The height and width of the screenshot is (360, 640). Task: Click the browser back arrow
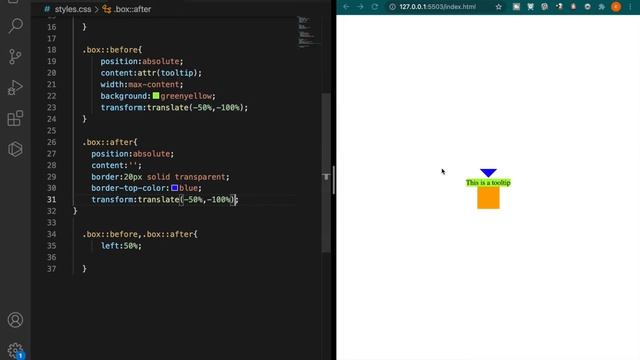tap(346, 7)
